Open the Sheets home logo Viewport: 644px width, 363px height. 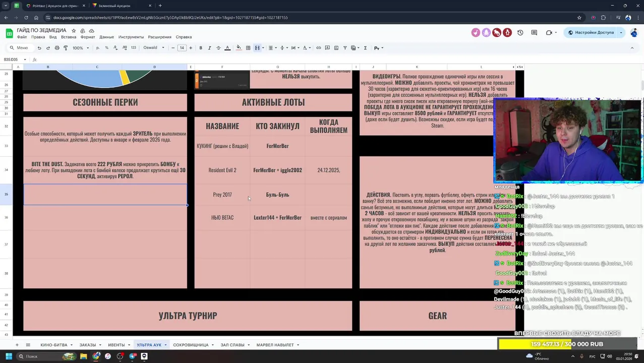coord(9,33)
